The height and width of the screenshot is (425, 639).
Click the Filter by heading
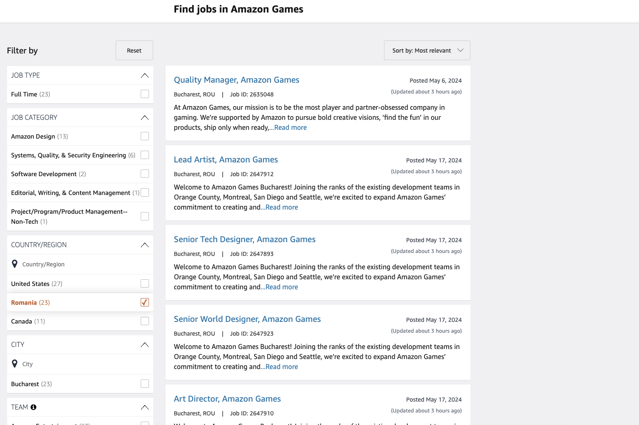coord(22,51)
